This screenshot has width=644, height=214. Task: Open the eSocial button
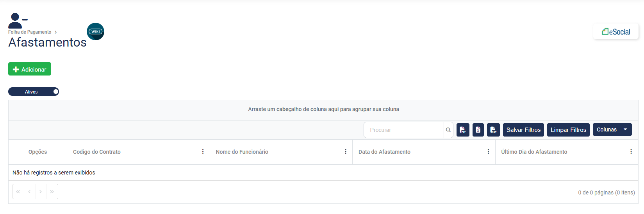coord(616,32)
